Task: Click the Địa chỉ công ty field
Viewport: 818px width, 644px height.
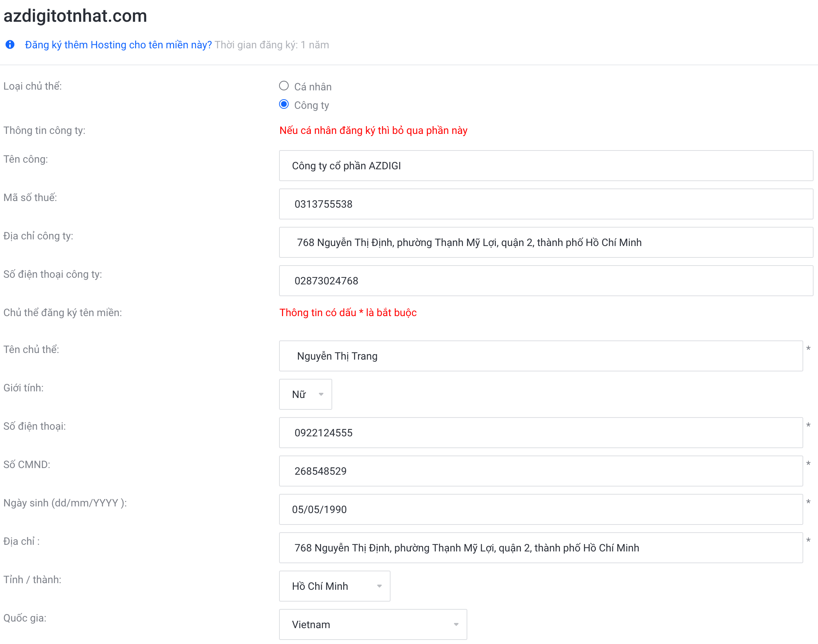Action: pyautogui.click(x=546, y=242)
